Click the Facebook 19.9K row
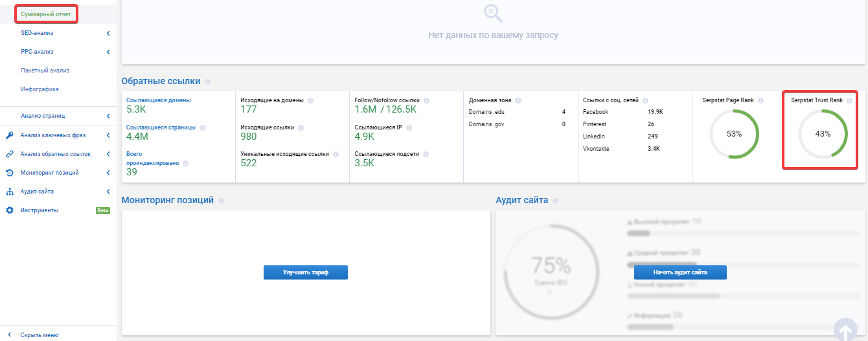 (623, 112)
